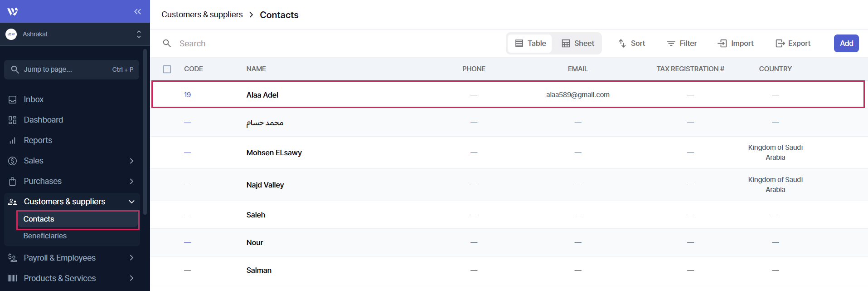Open Beneficiaries in the sidebar
Viewport: 868px width, 291px height.
(45, 236)
